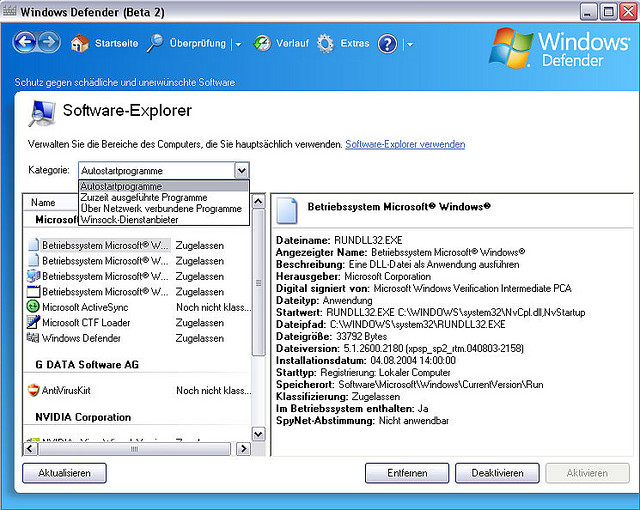
Task: Click the NVIDIA Corporation group header
Action: 83,417
